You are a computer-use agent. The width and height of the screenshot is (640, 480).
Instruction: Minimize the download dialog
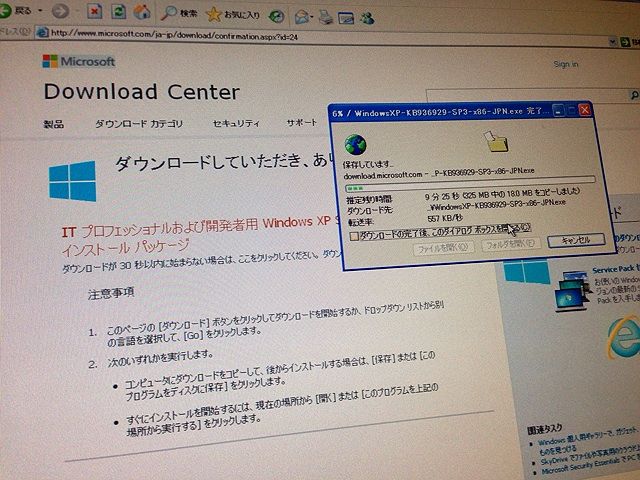(558, 110)
